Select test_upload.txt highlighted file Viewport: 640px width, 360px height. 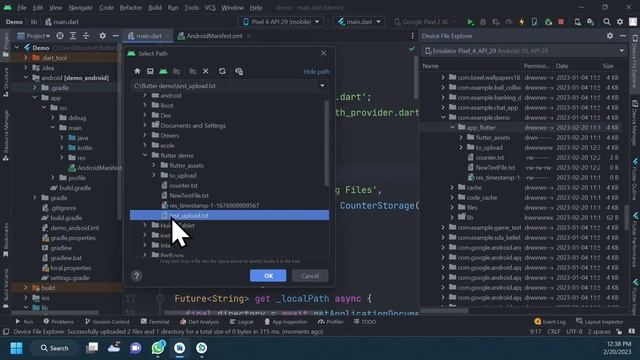point(229,215)
